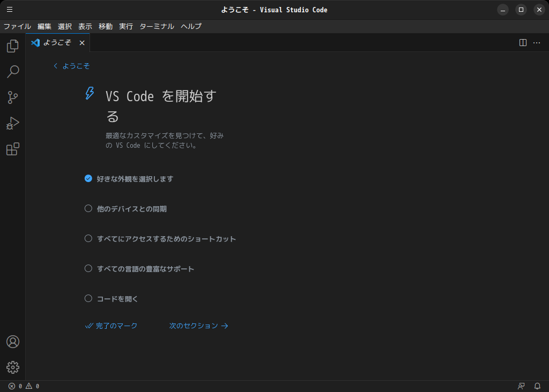
Task: Maximize the Visual Studio Code window
Action: pos(521,10)
